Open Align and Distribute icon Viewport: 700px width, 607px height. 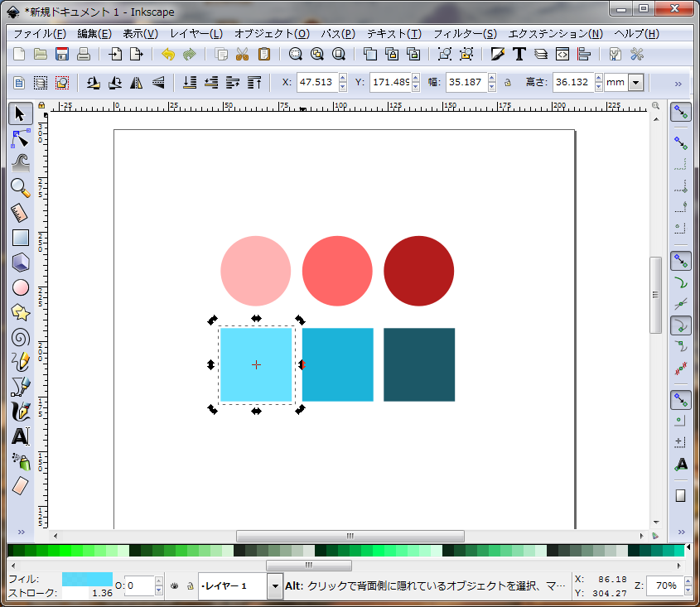coord(584,55)
